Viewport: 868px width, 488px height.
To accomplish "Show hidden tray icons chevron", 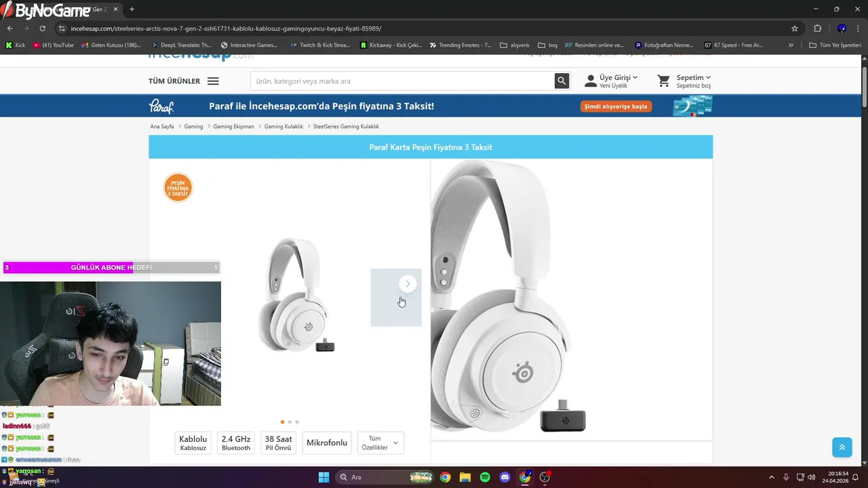I will [x=771, y=477].
